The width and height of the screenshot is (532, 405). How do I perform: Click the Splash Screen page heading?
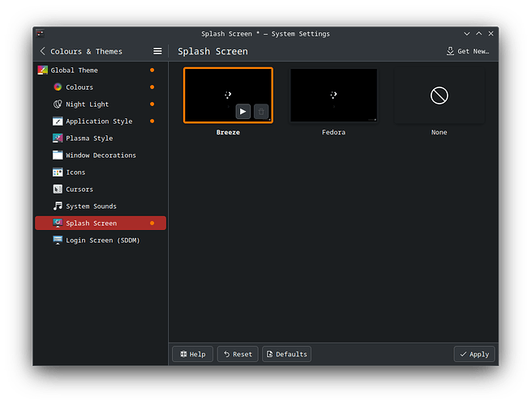pos(212,51)
